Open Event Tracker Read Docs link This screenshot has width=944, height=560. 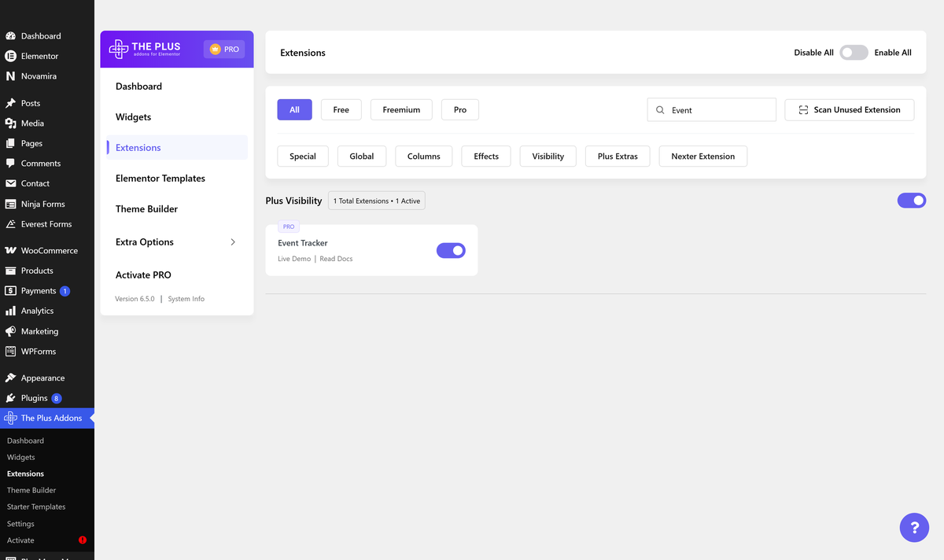click(x=336, y=259)
